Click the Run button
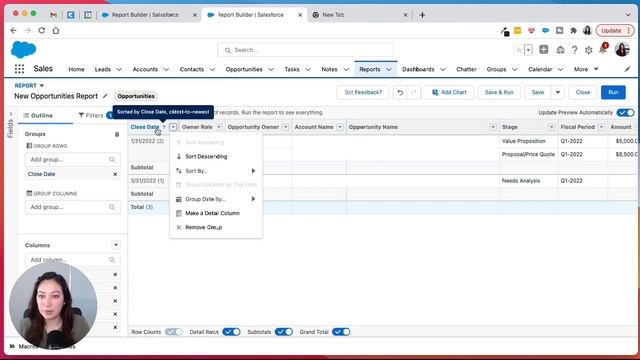This screenshot has width=640, height=360. click(x=613, y=92)
